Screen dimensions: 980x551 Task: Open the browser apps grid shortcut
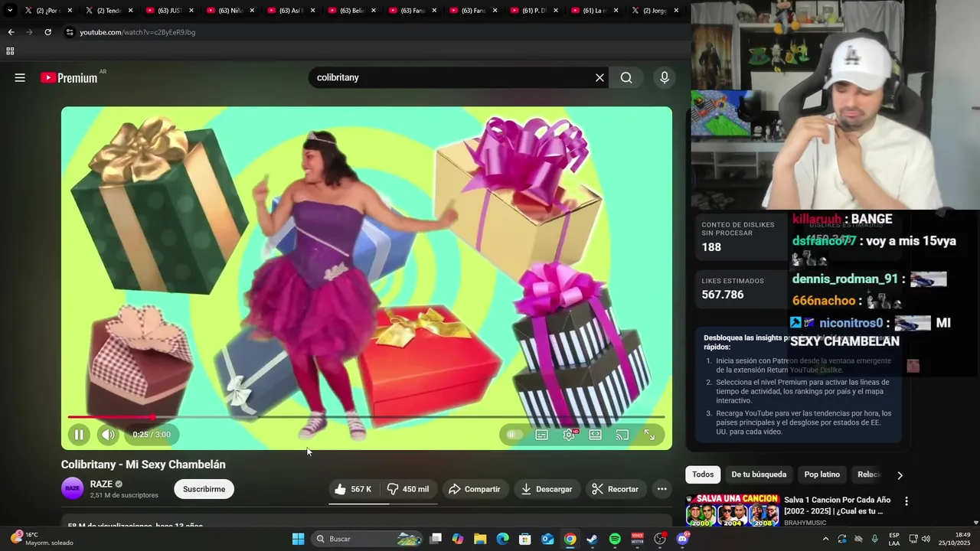point(10,51)
